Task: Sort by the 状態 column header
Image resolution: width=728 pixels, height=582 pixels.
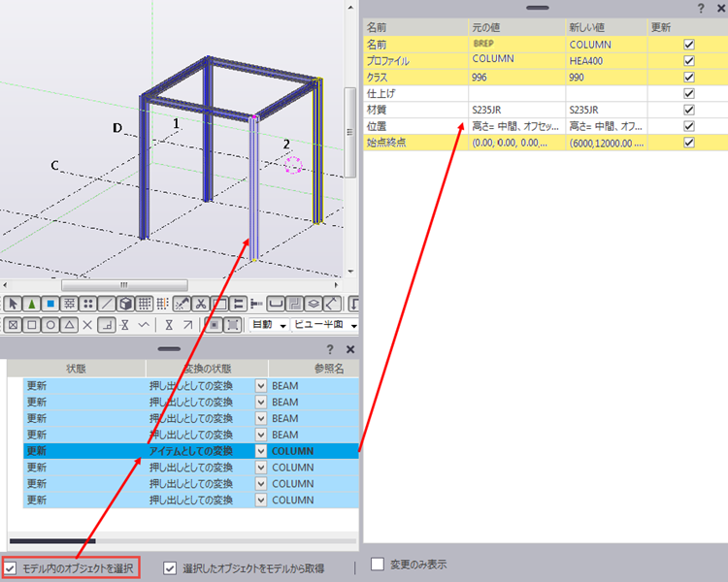Action: click(x=77, y=369)
